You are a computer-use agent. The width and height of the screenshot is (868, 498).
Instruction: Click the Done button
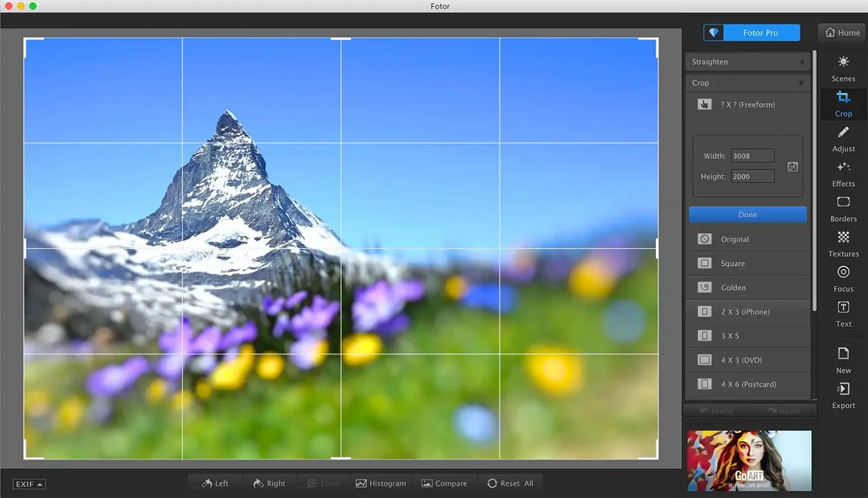(747, 214)
